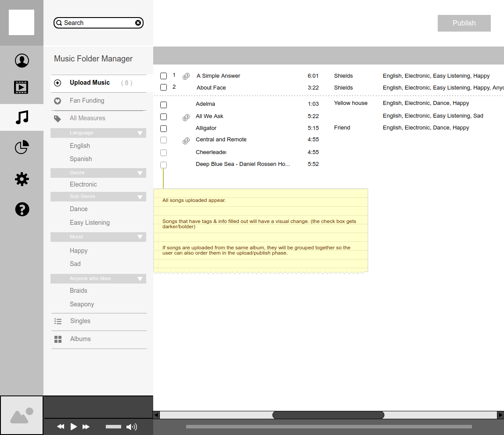The height and width of the screenshot is (435, 504).
Task: Click the scrollbar right arrow
Action: point(500,415)
